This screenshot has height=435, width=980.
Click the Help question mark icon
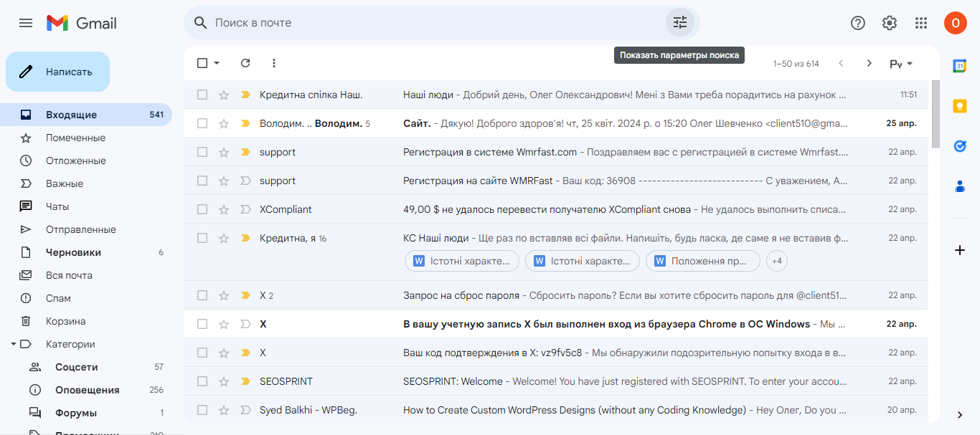pos(858,23)
